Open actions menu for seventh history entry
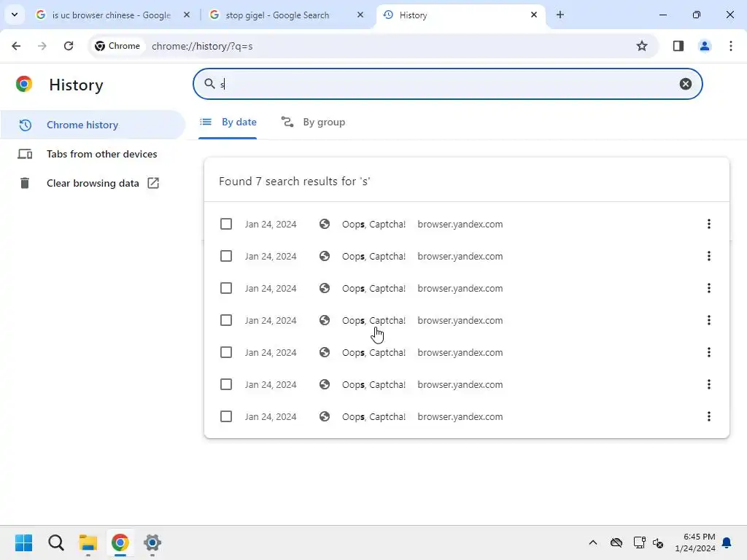The width and height of the screenshot is (747, 560). [x=708, y=416]
